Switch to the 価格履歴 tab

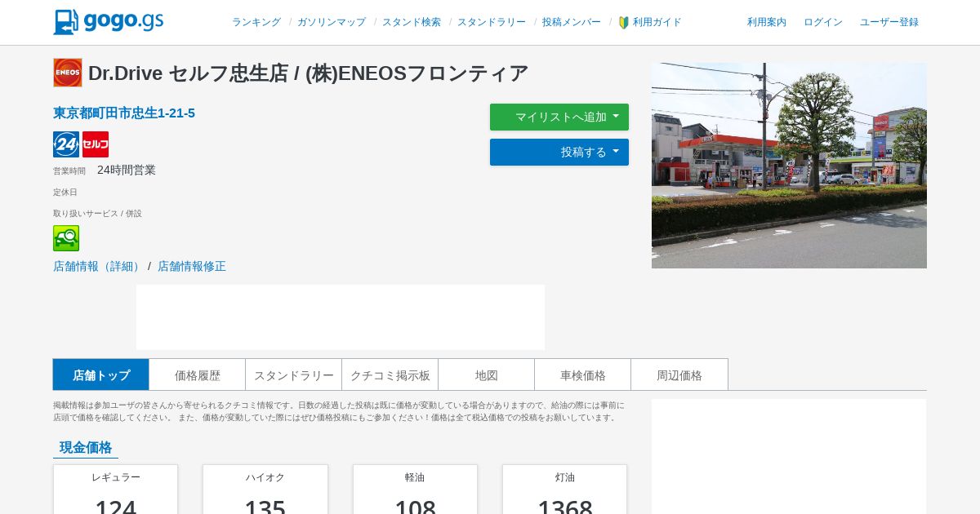click(198, 374)
